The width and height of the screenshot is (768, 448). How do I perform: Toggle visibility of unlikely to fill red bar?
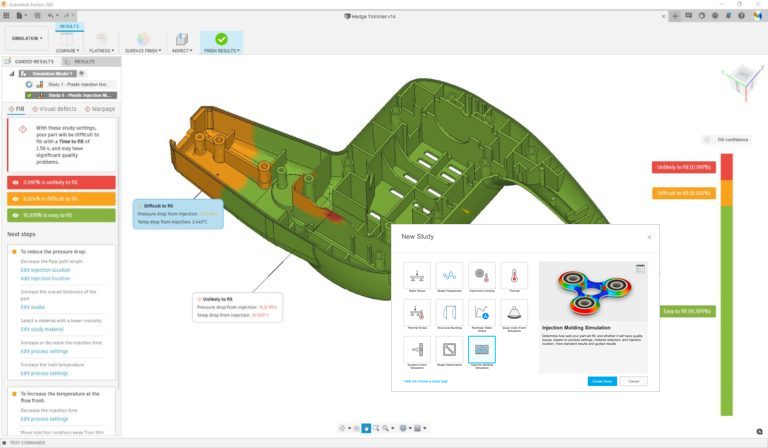(x=16, y=182)
